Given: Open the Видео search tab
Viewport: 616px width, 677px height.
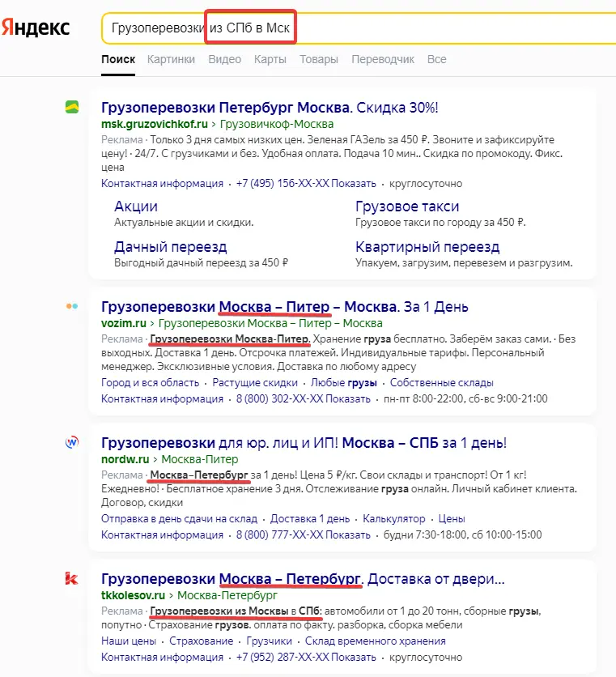Looking at the screenshot, I should [224, 59].
